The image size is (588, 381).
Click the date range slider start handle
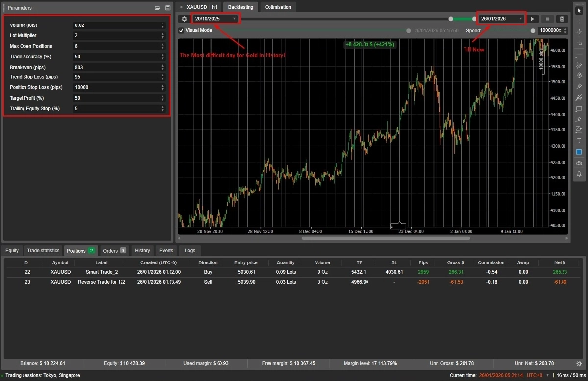[451, 19]
